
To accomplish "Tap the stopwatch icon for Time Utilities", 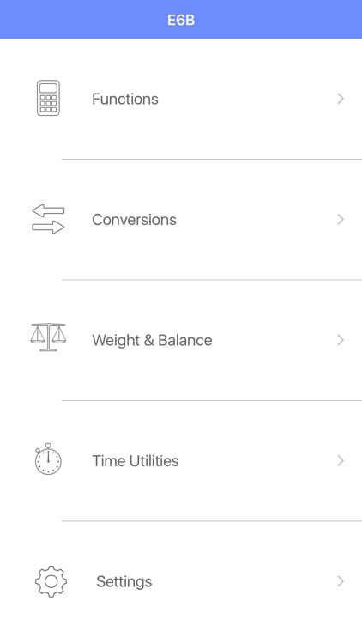I will (x=48, y=459).
